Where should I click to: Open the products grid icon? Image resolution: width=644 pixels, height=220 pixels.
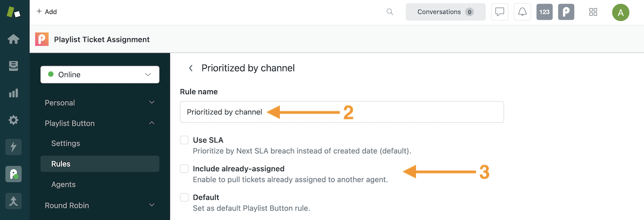pos(593,12)
